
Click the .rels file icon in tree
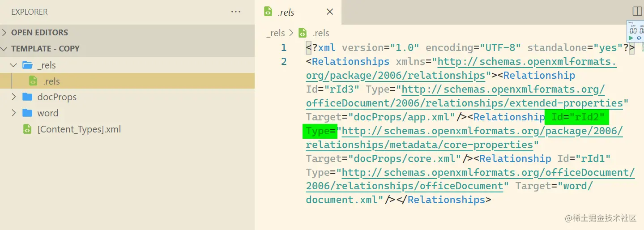click(x=33, y=81)
